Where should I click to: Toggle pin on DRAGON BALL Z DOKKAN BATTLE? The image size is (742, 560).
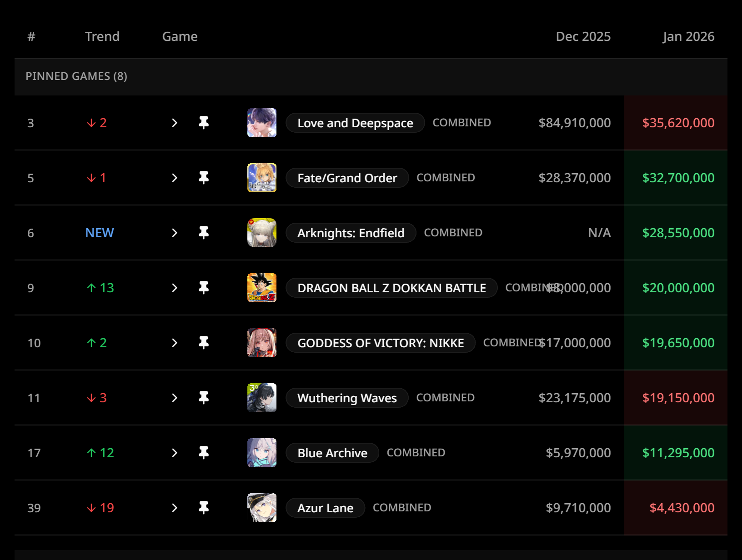(x=204, y=288)
